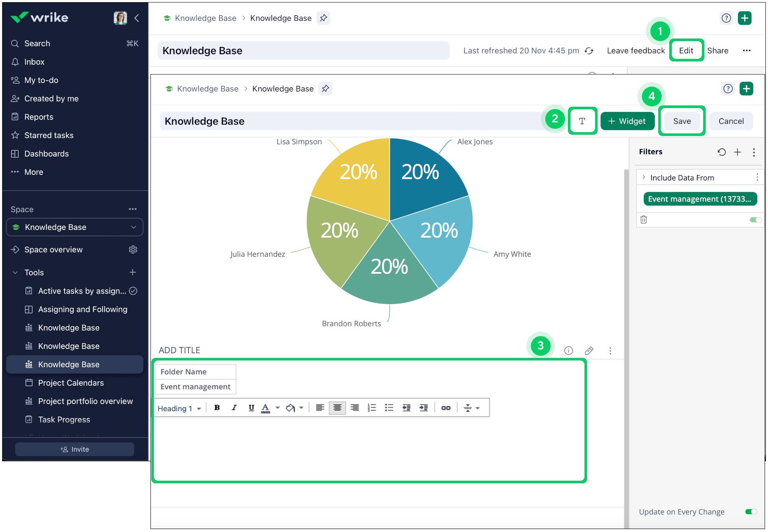Click the pencil edit icon for widget
The height and width of the screenshot is (532, 768).
coord(589,351)
